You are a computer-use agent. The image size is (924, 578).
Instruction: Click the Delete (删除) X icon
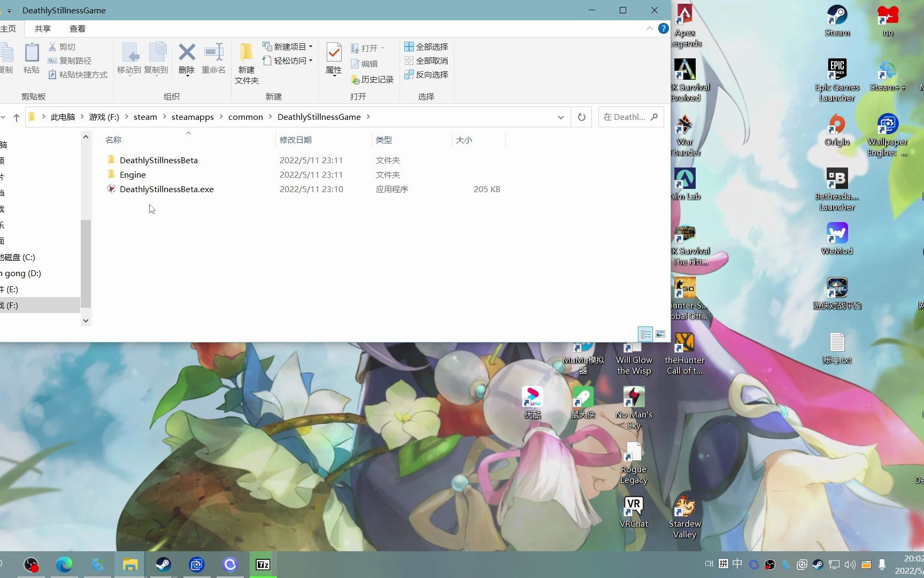(187, 58)
